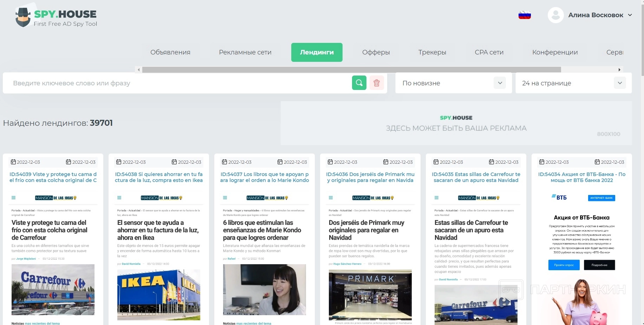Viewport: 644px width, 325px height.
Task: Click the left calendar icon on card ID:54039
Action: pyautogui.click(x=13, y=162)
